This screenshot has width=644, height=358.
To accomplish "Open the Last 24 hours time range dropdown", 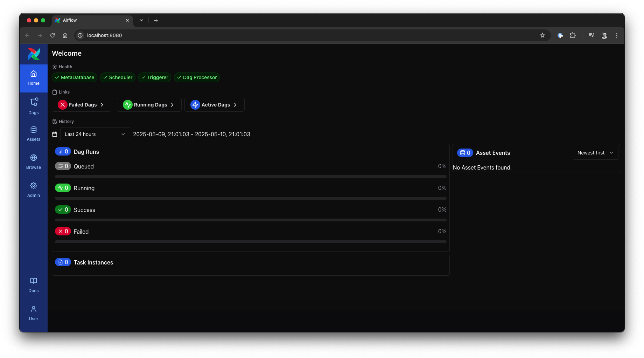I will pyautogui.click(x=94, y=134).
